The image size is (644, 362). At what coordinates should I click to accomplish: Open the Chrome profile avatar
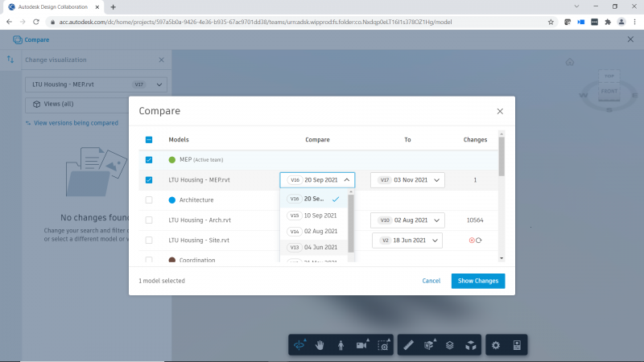(621, 23)
